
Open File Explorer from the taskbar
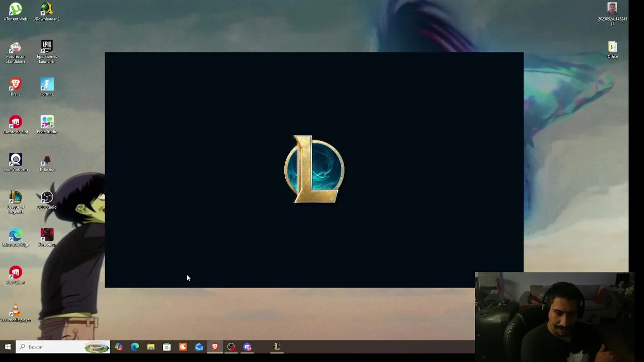tap(151, 347)
